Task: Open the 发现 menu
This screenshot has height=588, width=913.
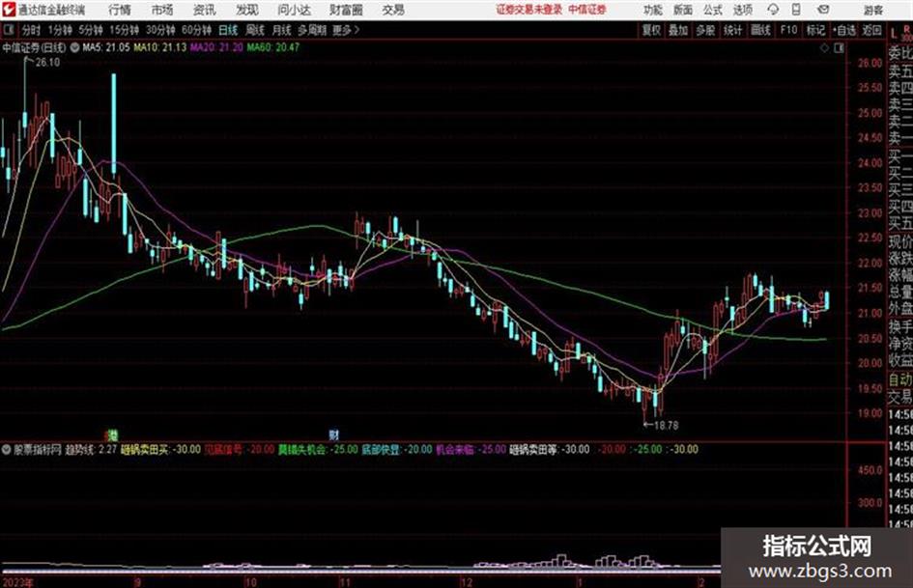Action: point(247,10)
